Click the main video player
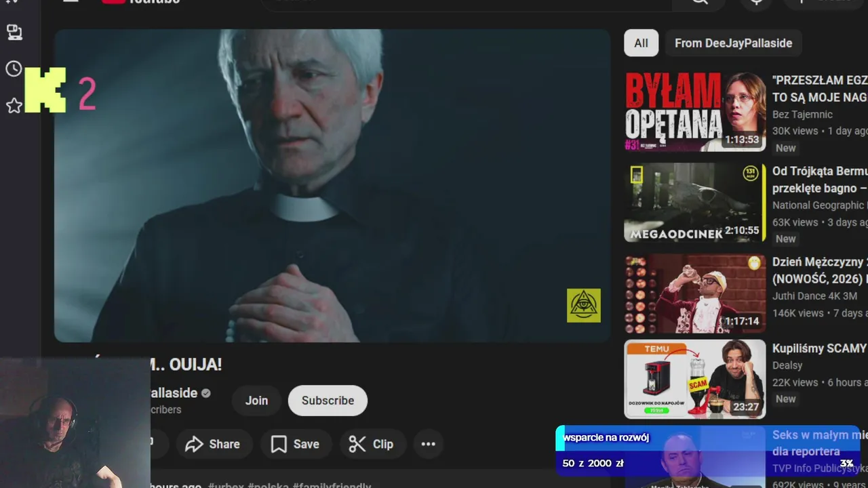The height and width of the screenshot is (488, 868). coord(332,185)
